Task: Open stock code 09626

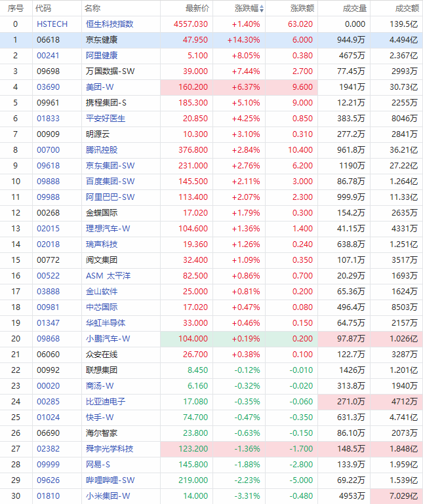Action: tap(49, 480)
